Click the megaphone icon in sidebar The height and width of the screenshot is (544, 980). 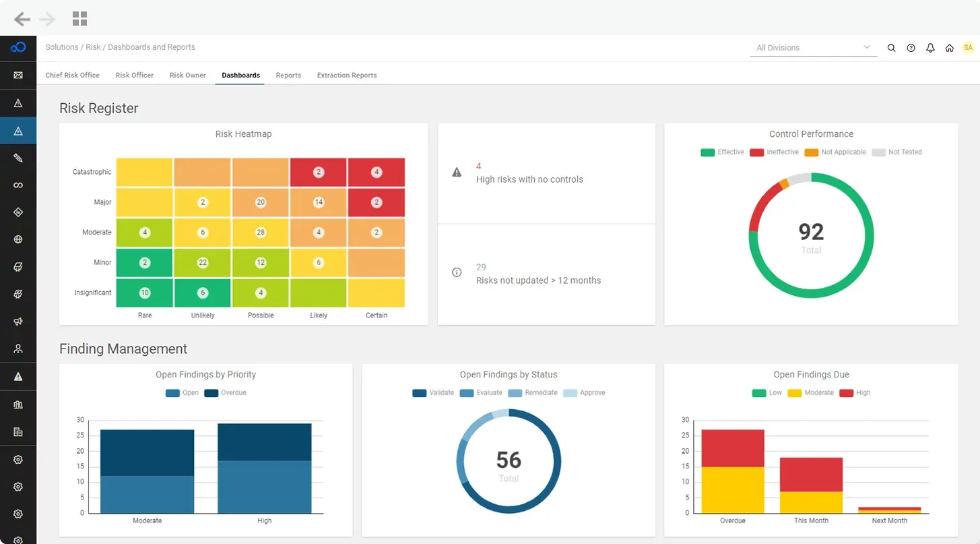point(18,322)
